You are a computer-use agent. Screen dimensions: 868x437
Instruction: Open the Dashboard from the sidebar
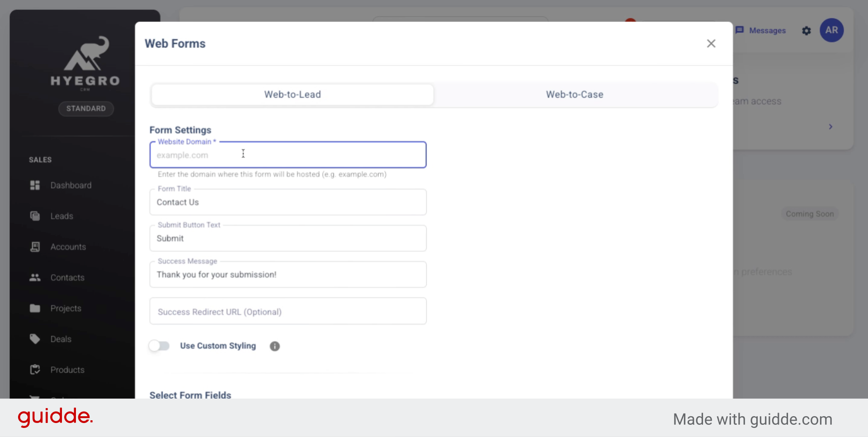pos(71,185)
